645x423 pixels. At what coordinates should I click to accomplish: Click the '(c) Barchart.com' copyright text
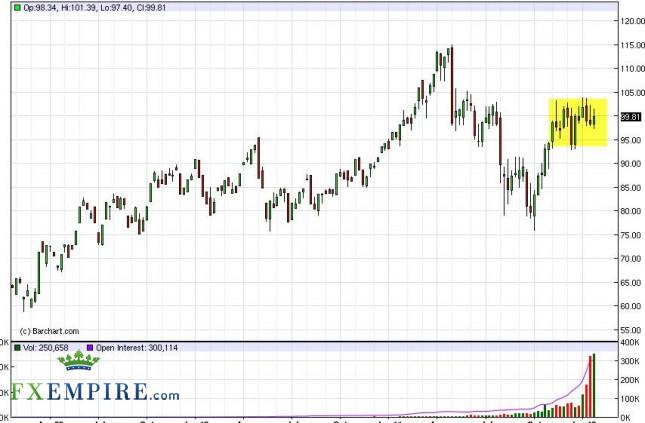pos(49,331)
